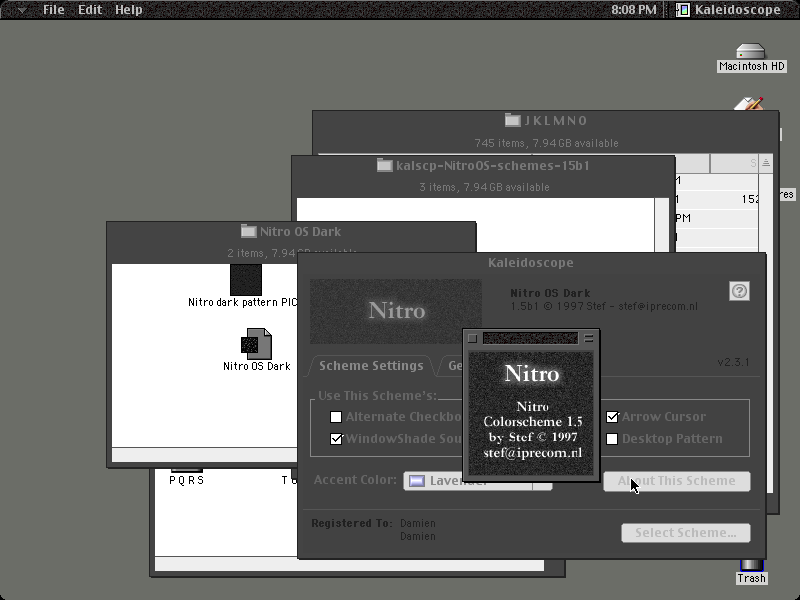Click the sort order button in JKLMNO window
This screenshot has width=800, height=600.
point(766,163)
